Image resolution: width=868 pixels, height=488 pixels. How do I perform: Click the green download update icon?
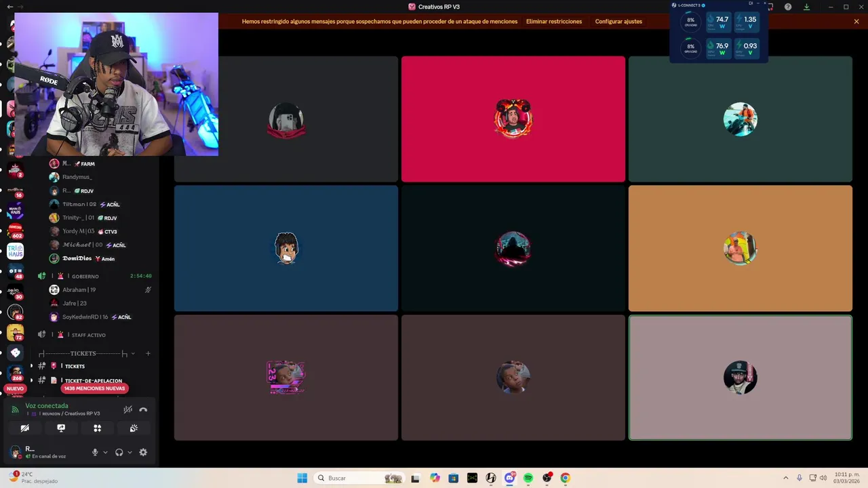click(x=806, y=7)
